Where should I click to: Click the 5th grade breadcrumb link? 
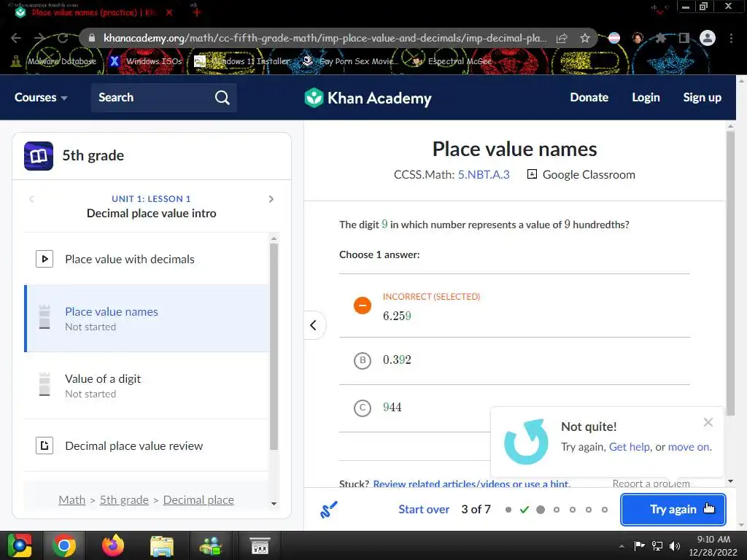(x=124, y=500)
